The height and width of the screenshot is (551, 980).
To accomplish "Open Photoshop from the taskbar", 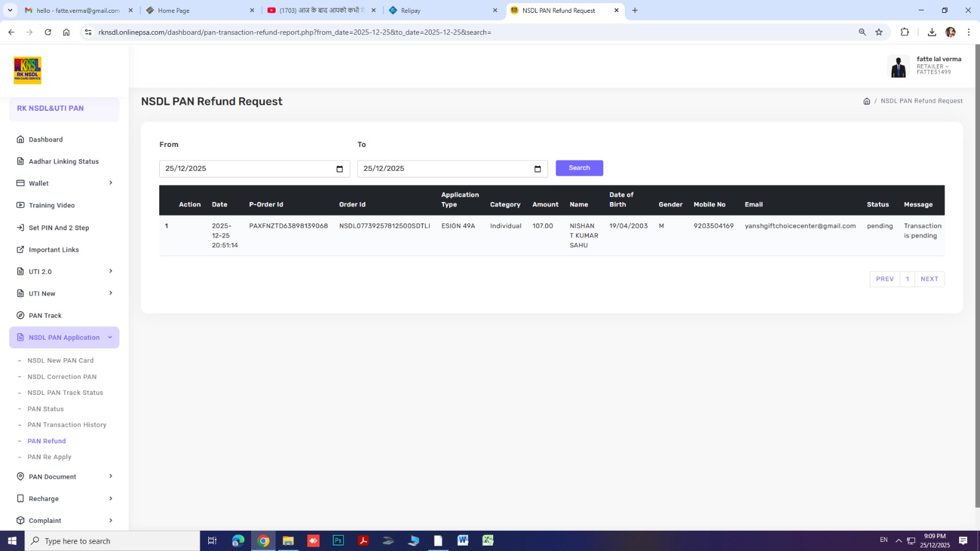I will coord(338,541).
